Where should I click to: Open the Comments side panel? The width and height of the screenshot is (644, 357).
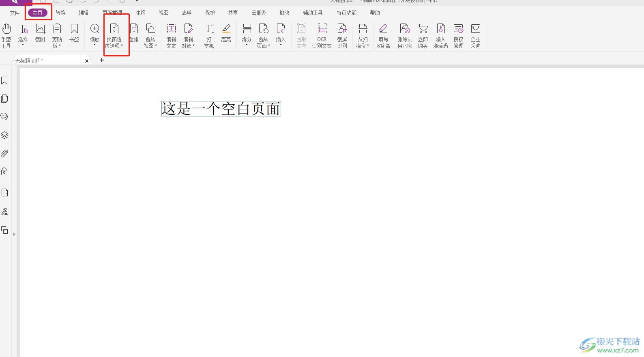coord(4,116)
